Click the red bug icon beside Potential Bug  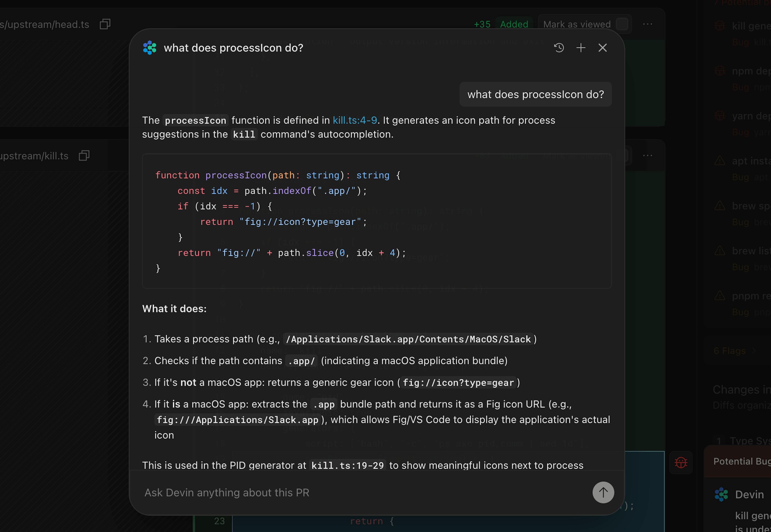pos(681,462)
